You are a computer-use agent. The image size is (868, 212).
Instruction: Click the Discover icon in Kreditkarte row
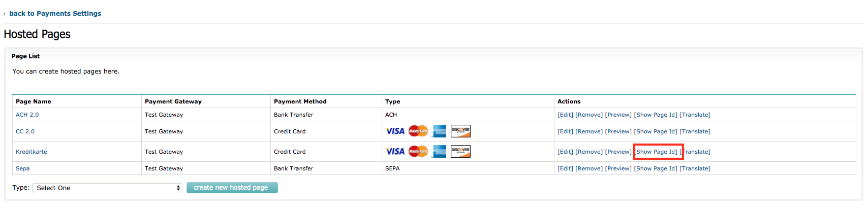[460, 152]
